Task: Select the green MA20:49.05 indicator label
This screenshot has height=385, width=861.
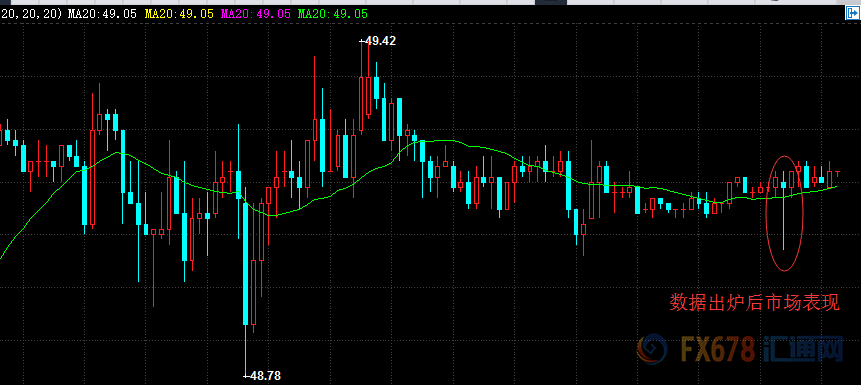Action: [333, 14]
